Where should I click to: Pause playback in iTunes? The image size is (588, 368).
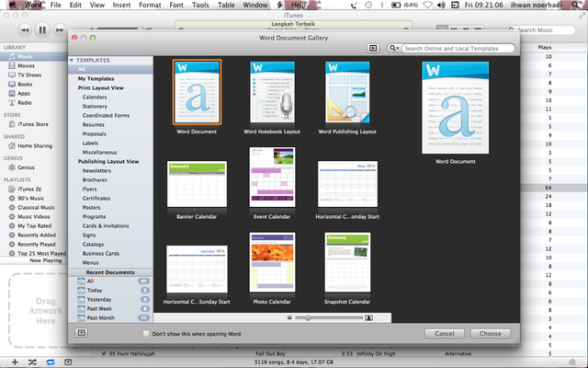pyautogui.click(x=42, y=29)
